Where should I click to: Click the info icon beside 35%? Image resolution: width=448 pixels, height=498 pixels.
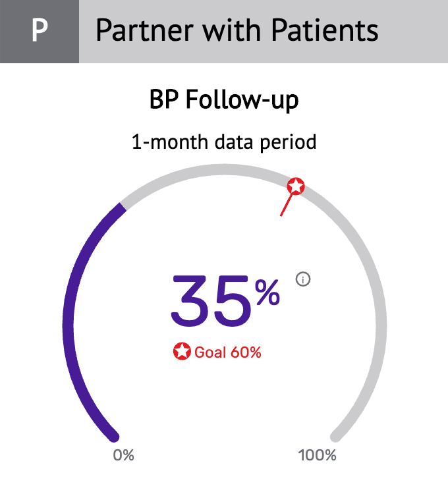point(303,279)
